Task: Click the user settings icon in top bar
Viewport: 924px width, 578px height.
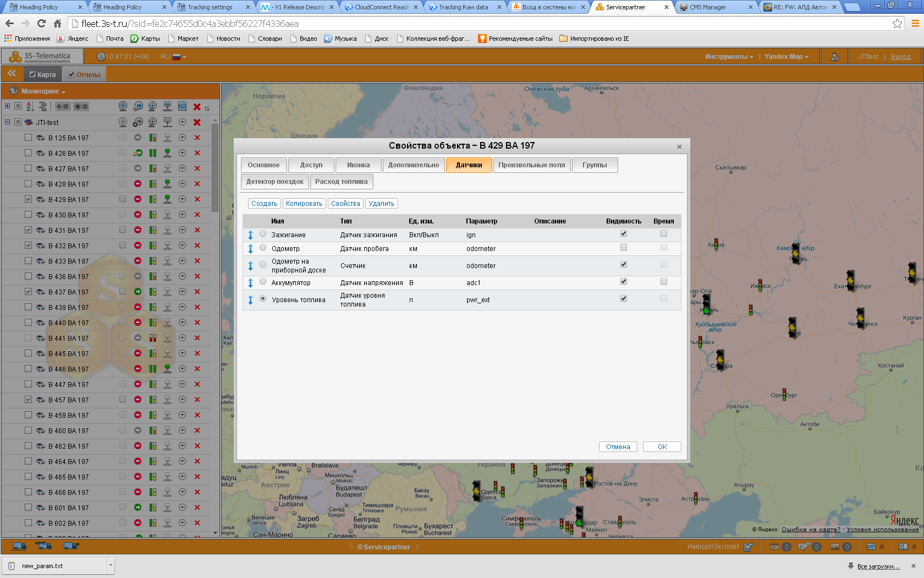Action: (x=834, y=57)
